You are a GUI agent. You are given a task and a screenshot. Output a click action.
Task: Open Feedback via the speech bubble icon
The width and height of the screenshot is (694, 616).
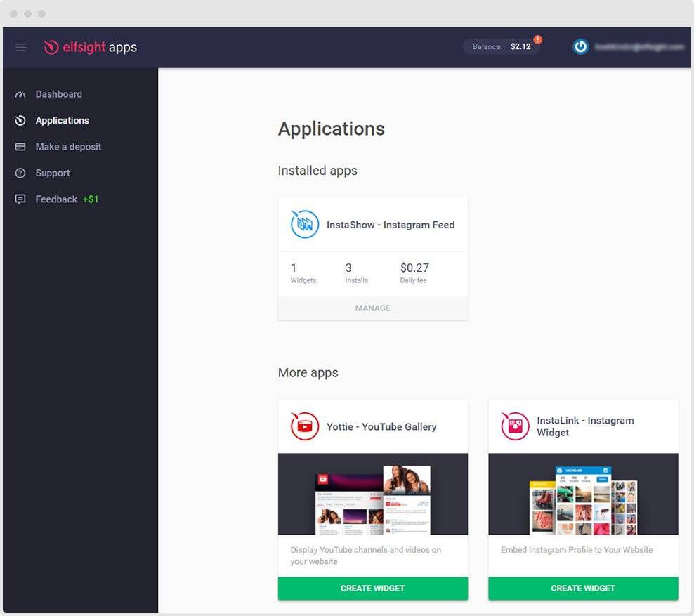[x=21, y=199]
